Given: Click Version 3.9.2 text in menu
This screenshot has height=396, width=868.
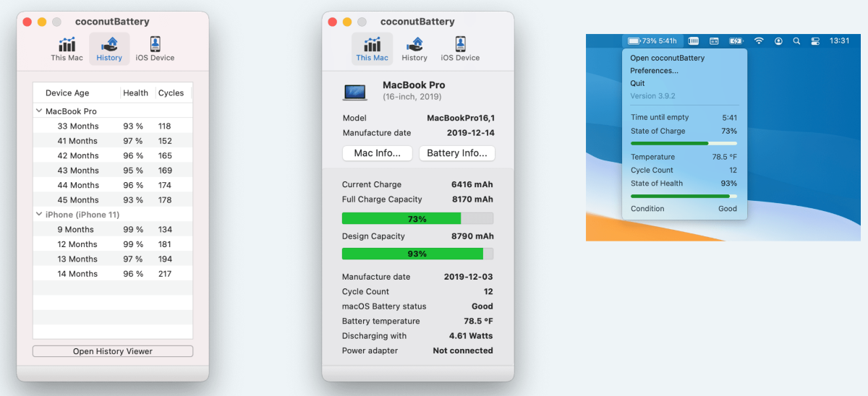Looking at the screenshot, I should (652, 96).
